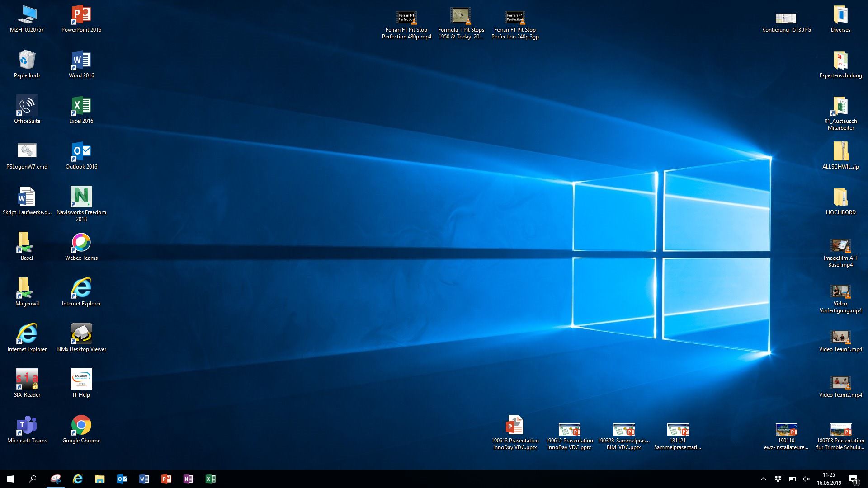This screenshot has height=488, width=868.
Task: Open File Explorer in the taskbar
Action: 99,479
